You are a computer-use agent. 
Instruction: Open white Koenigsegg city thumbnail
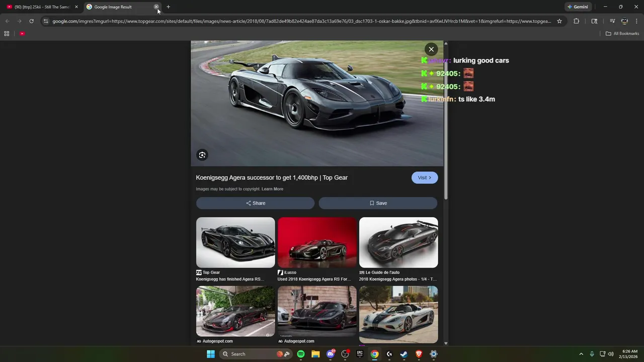(x=398, y=314)
